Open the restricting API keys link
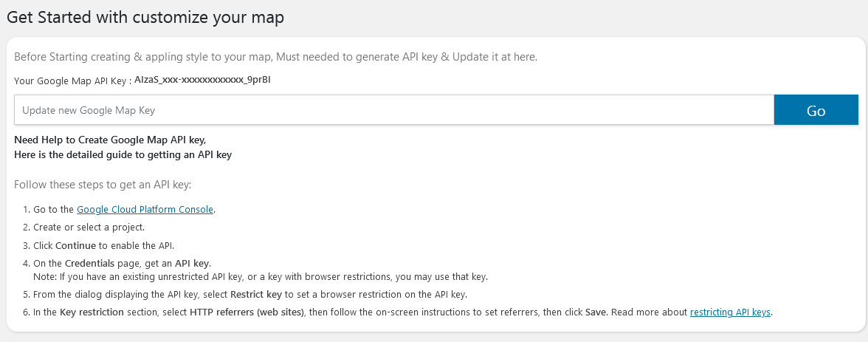 730,312
